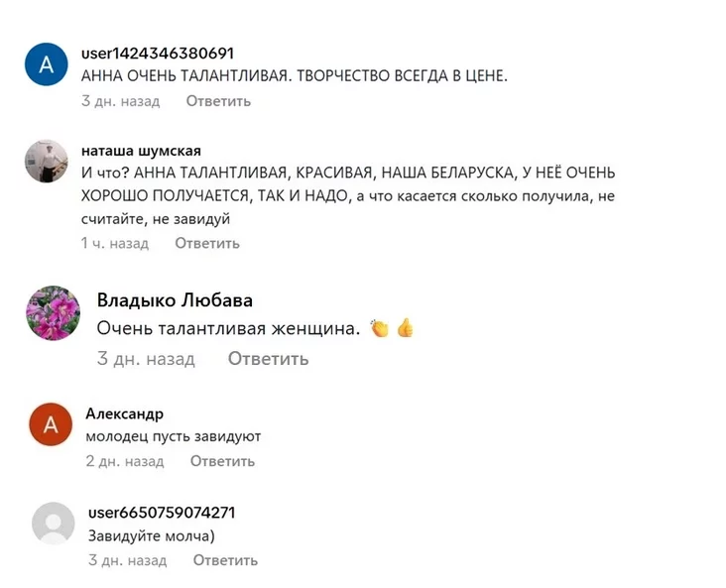Open the Александр username link
This screenshot has height=588, width=726.
124,413
